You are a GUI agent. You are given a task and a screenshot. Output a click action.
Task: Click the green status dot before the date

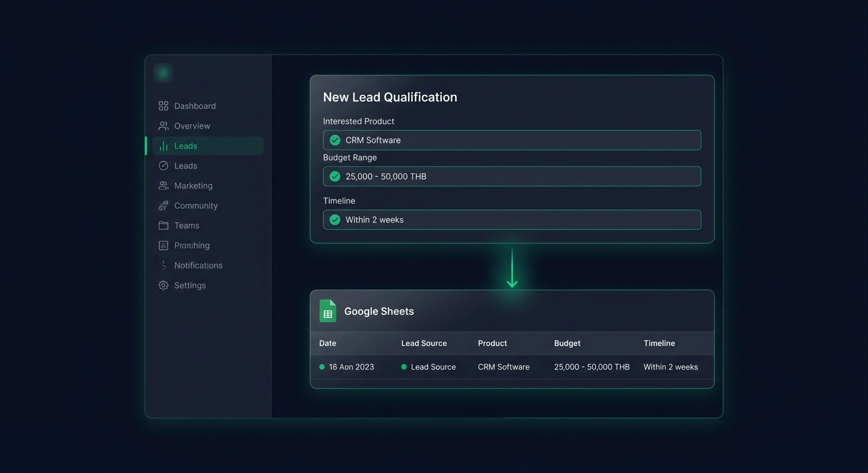tap(322, 366)
